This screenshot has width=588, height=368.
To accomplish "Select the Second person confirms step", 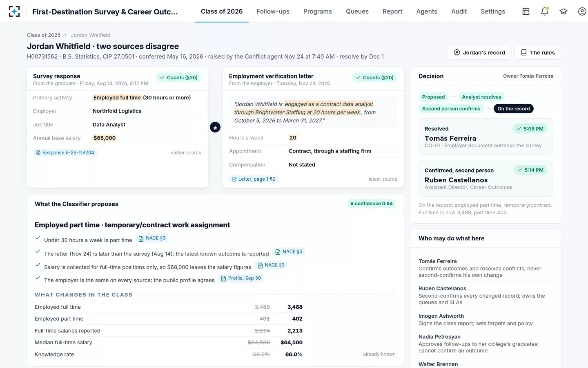I will coord(451,109).
